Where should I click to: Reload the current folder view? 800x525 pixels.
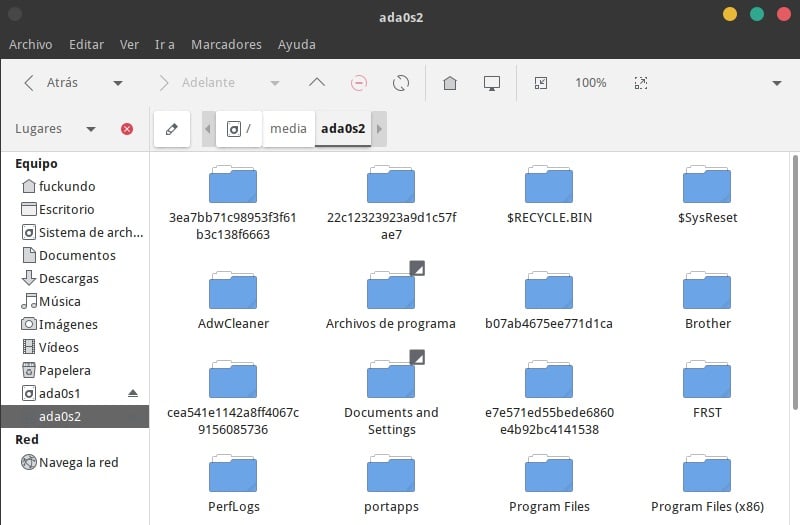tap(401, 83)
